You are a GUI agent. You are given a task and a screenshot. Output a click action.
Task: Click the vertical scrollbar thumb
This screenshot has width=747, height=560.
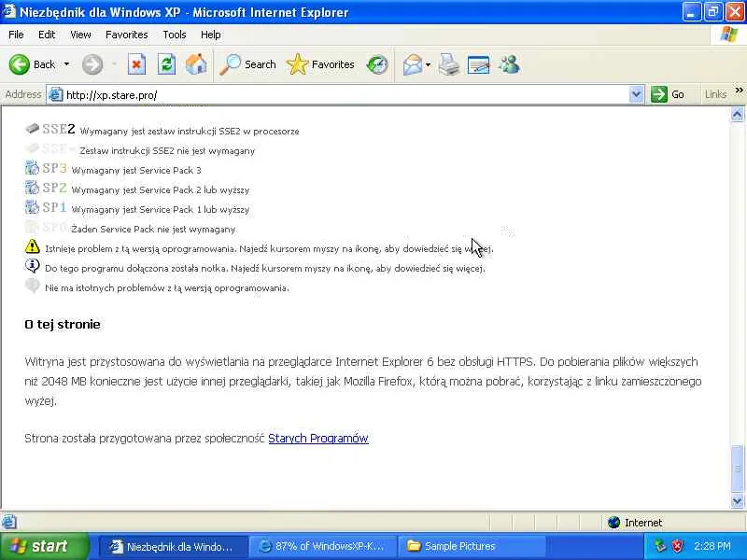737,469
